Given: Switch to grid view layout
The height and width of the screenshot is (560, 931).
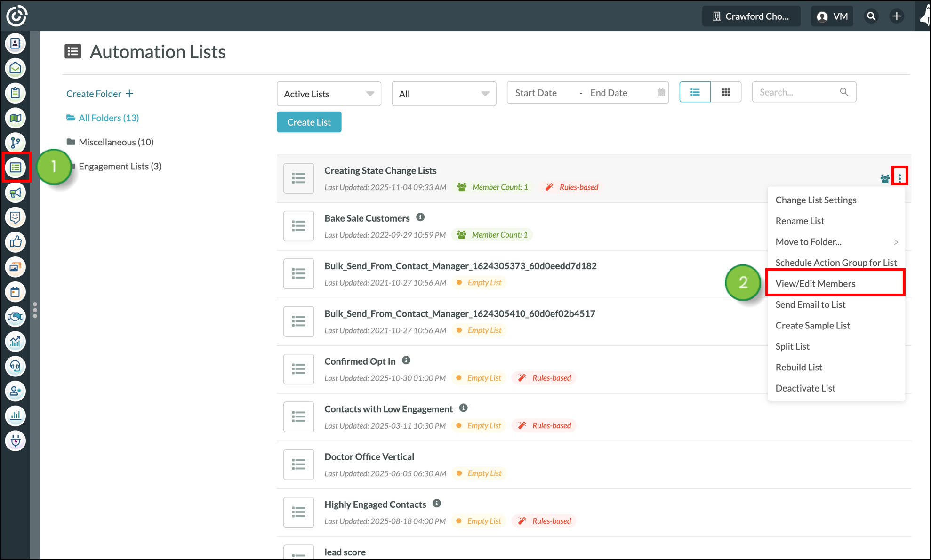Looking at the screenshot, I should 726,92.
